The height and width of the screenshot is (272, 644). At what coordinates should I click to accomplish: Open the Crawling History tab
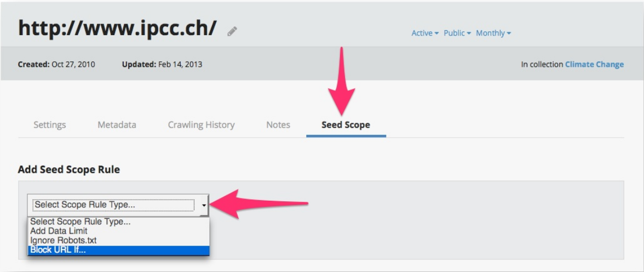click(201, 124)
